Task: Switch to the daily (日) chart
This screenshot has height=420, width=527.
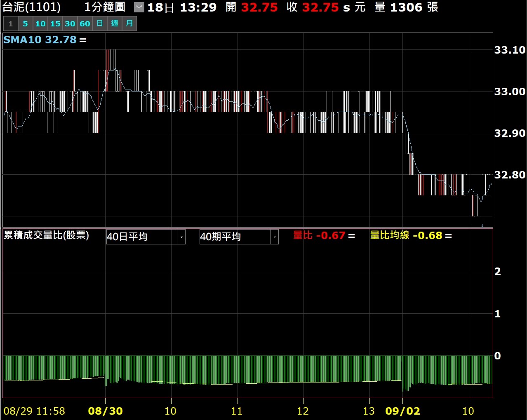Action: [x=100, y=24]
